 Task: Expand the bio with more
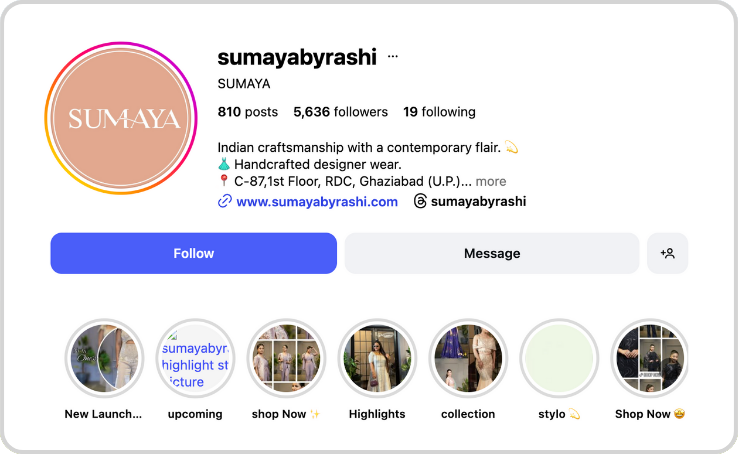491,181
